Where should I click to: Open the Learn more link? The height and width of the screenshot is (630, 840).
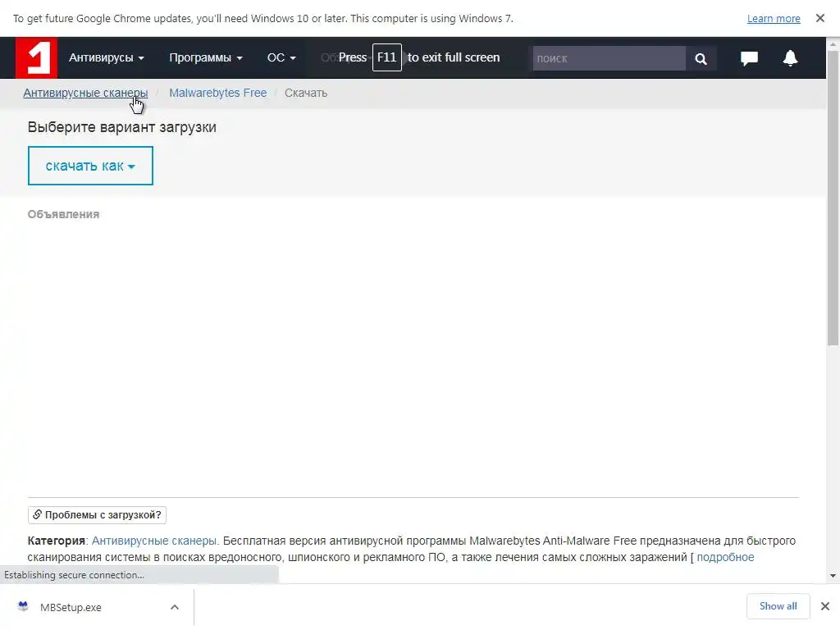[774, 18]
